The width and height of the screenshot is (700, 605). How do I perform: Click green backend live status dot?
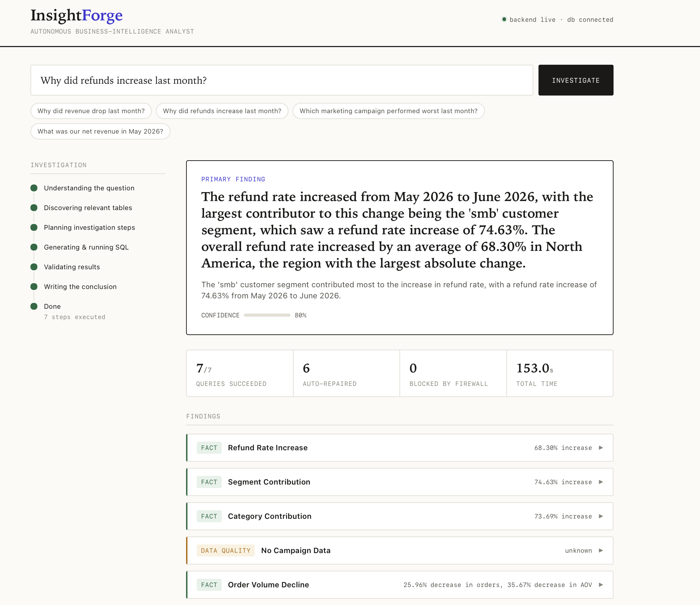tap(504, 19)
